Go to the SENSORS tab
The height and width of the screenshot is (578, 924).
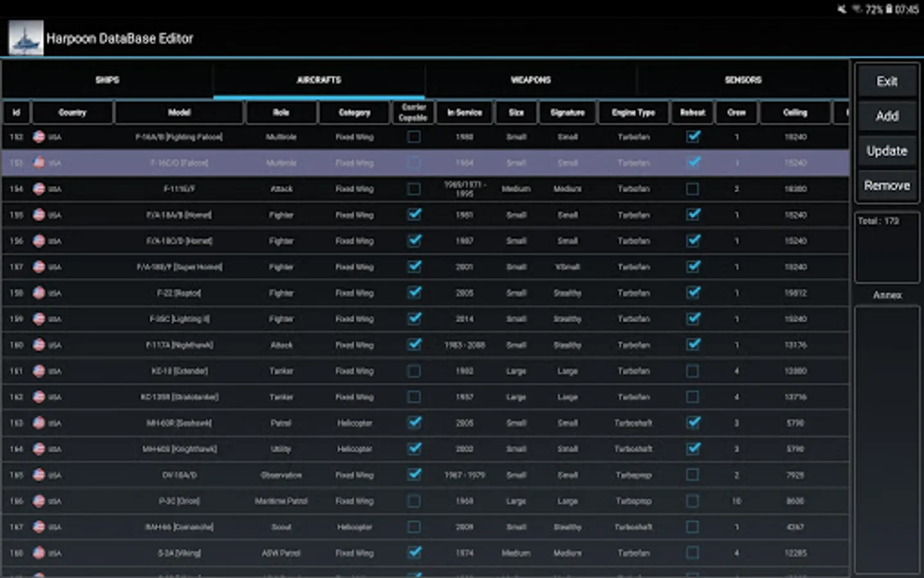743,80
